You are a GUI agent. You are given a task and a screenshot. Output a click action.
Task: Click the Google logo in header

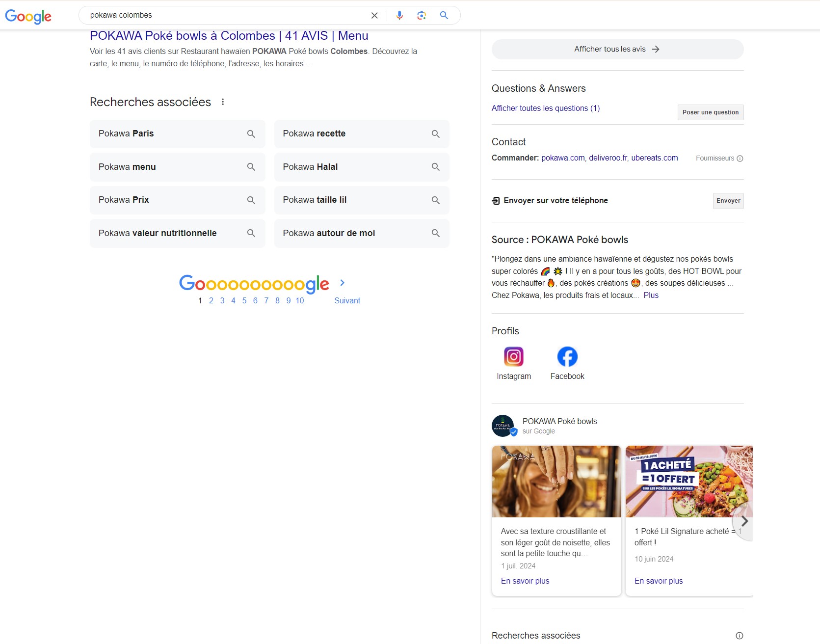click(28, 16)
